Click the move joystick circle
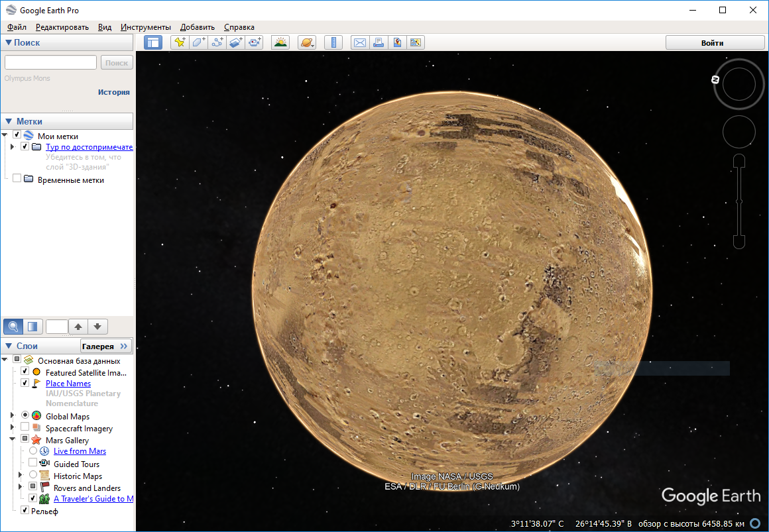 (739, 131)
